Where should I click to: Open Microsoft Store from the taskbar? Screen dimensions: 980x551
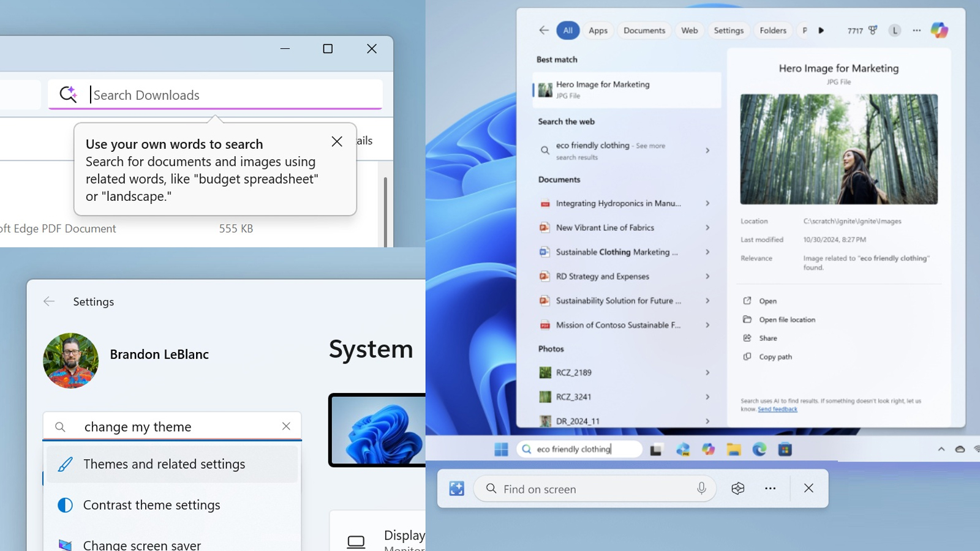(785, 449)
